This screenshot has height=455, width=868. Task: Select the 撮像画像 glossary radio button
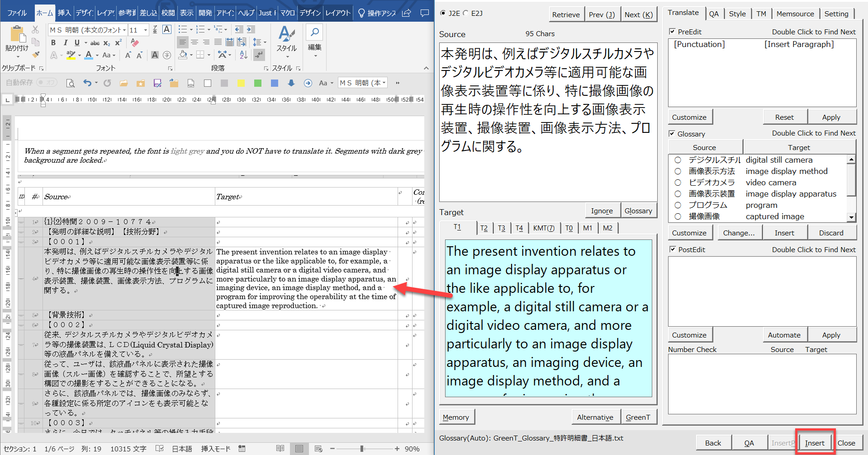pyautogui.click(x=678, y=216)
